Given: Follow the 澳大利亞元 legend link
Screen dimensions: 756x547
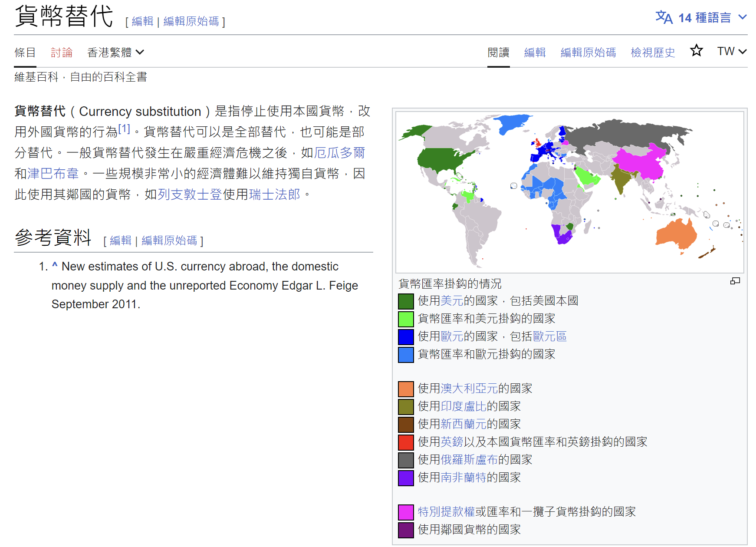Looking at the screenshot, I should pyautogui.click(x=470, y=389).
